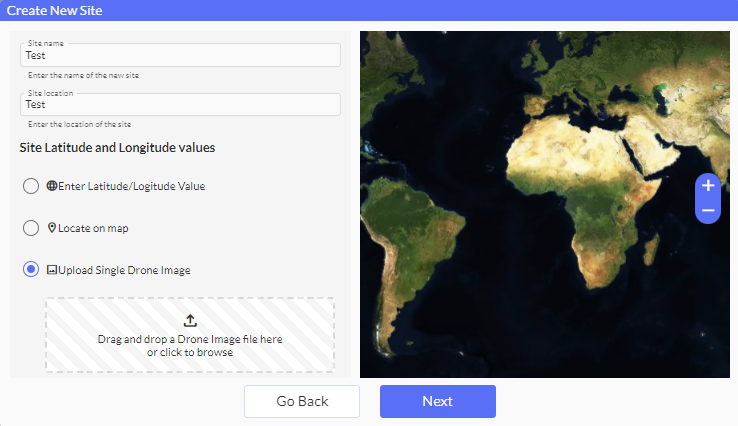Click the location pin icon beside Locate on map
The width and height of the screenshot is (738, 426).
coord(52,228)
